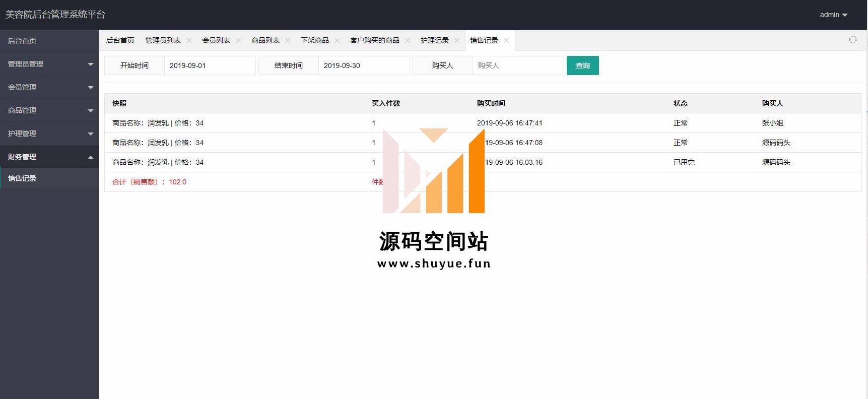Close the 客户购买的商品 tab
The height and width of the screenshot is (399, 868).
(408, 40)
